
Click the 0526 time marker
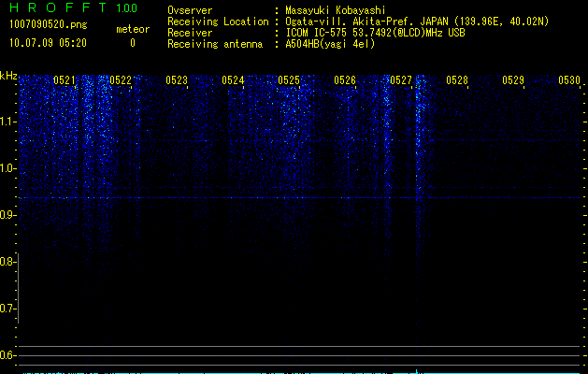345,80
